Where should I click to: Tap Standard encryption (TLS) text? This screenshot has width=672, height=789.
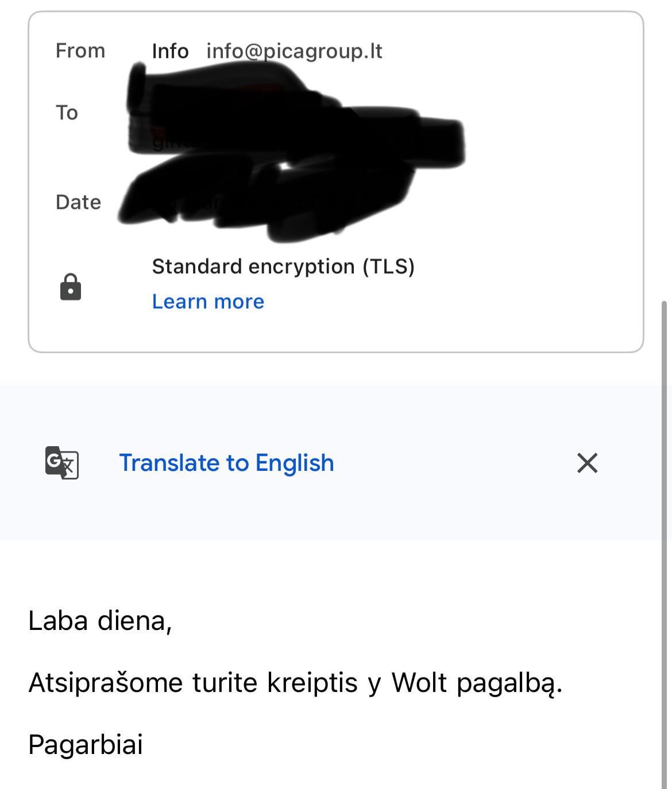pos(283,266)
